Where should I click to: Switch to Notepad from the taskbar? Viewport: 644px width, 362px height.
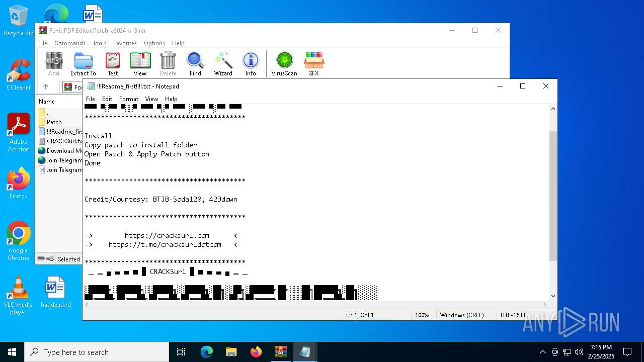[305, 352]
